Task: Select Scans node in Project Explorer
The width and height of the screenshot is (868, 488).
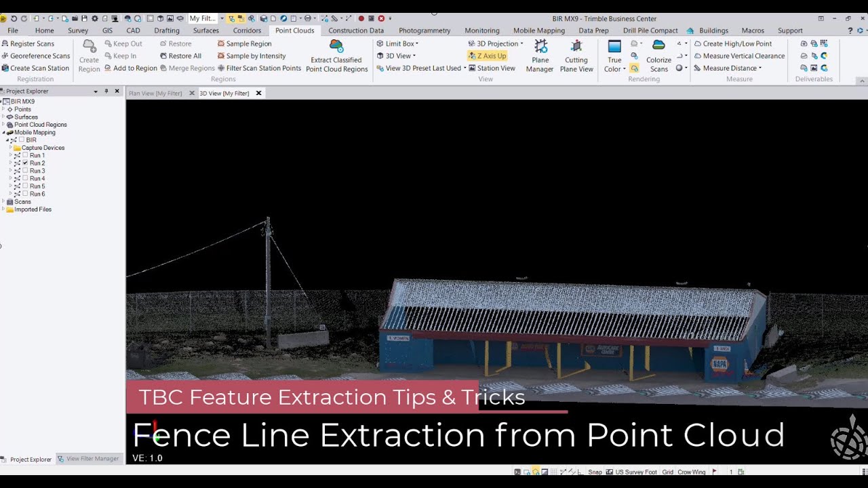Action: pyautogui.click(x=22, y=201)
